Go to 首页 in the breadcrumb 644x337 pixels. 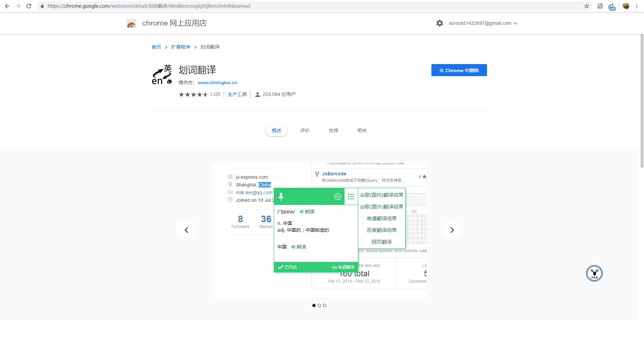click(x=156, y=47)
